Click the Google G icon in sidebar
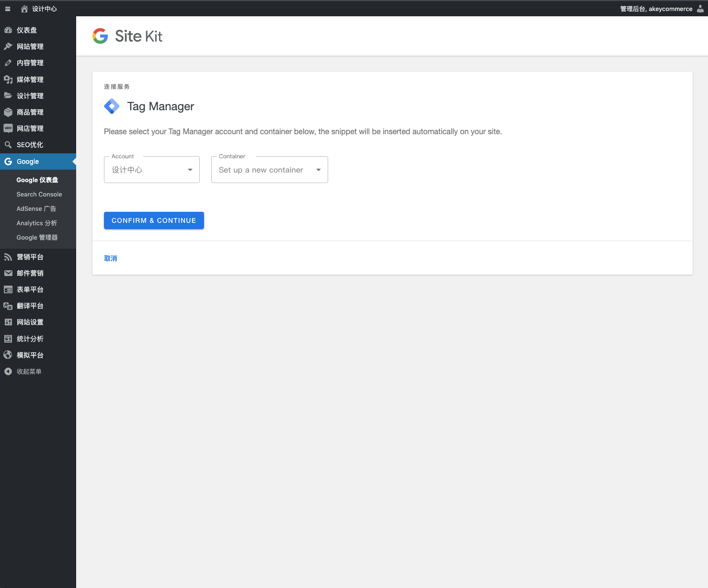 tap(8, 161)
